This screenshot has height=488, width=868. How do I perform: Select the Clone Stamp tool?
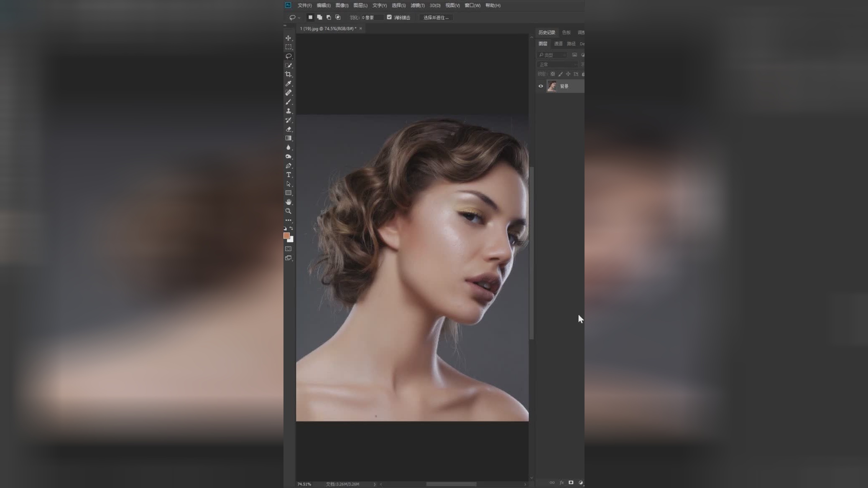(288, 111)
